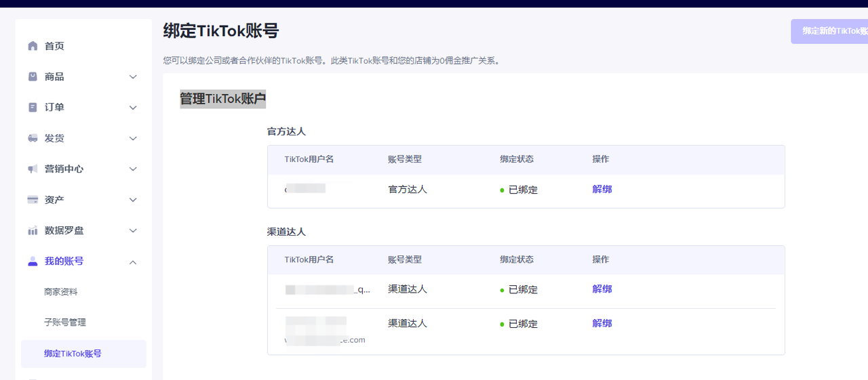The width and height of the screenshot is (868, 380).
Task: Click the 官方达人 section title
Action: click(286, 131)
